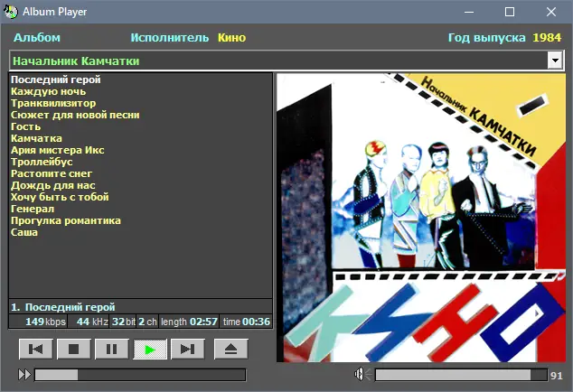This screenshot has height=392, width=573.
Task: Click the 2 ch channels readout
Action: coord(147,322)
